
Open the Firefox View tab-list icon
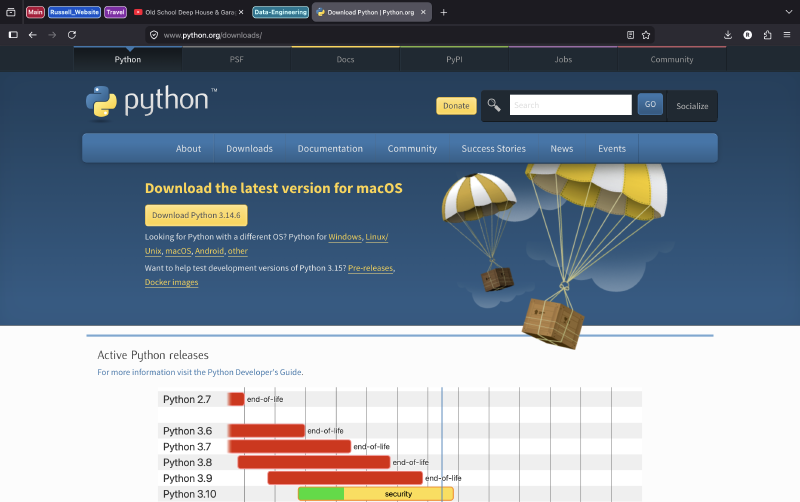click(11, 12)
